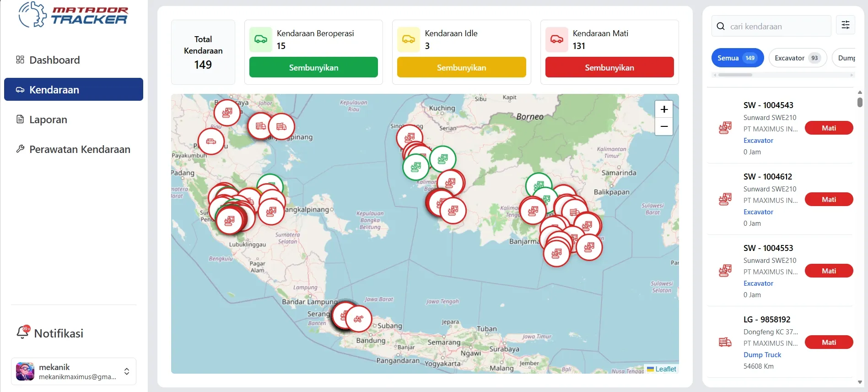The height and width of the screenshot is (392, 868).
Task: Click the Total Kendaraan 149 card
Action: [x=203, y=52]
